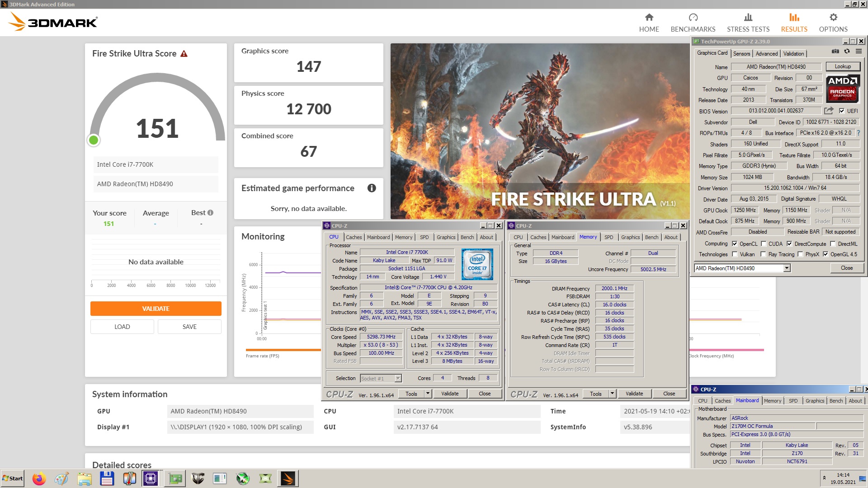This screenshot has height=488, width=868.
Task: Click the Lookup button in GPU-Z
Action: coord(843,66)
